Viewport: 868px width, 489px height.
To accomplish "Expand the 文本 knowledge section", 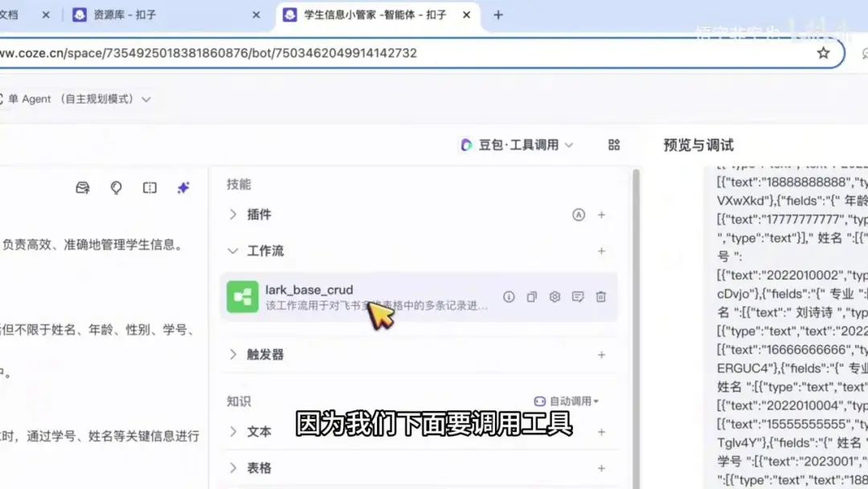I will coord(233,431).
